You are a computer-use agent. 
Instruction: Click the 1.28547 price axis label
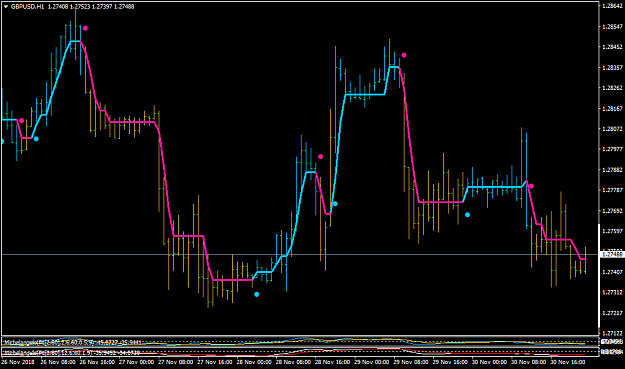coord(612,26)
